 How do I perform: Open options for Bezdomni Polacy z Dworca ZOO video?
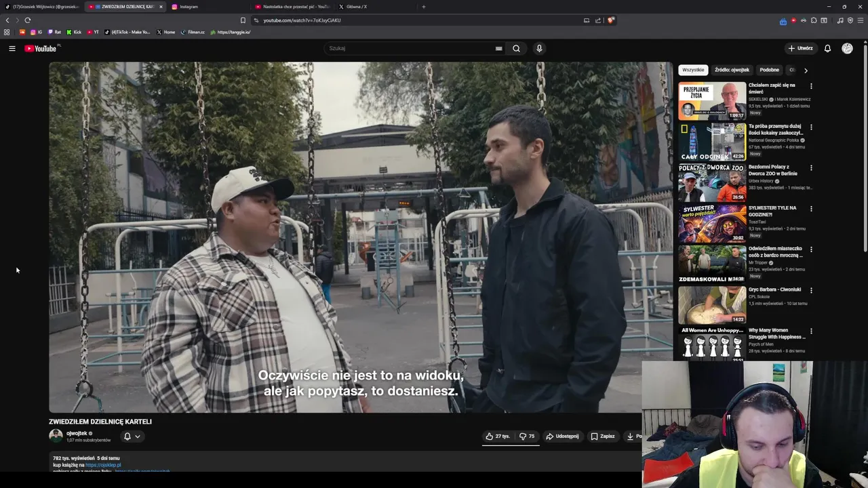(811, 167)
